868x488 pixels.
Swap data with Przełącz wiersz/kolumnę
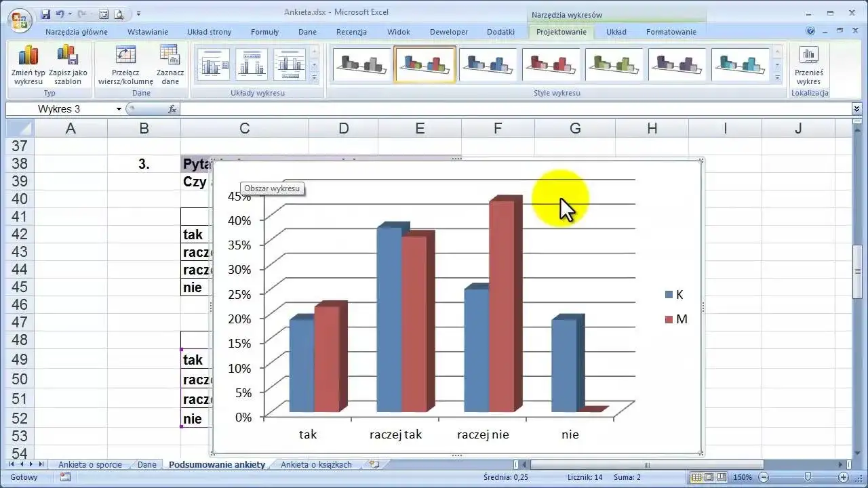pos(125,65)
